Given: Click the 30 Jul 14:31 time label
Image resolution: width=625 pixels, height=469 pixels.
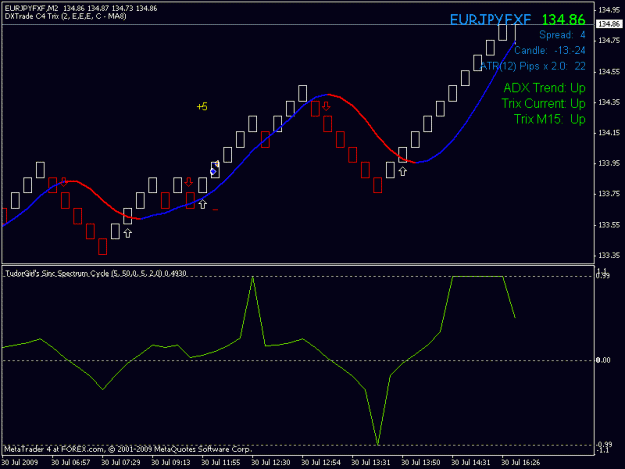Looking at the screenshot, I should [471, 463].
